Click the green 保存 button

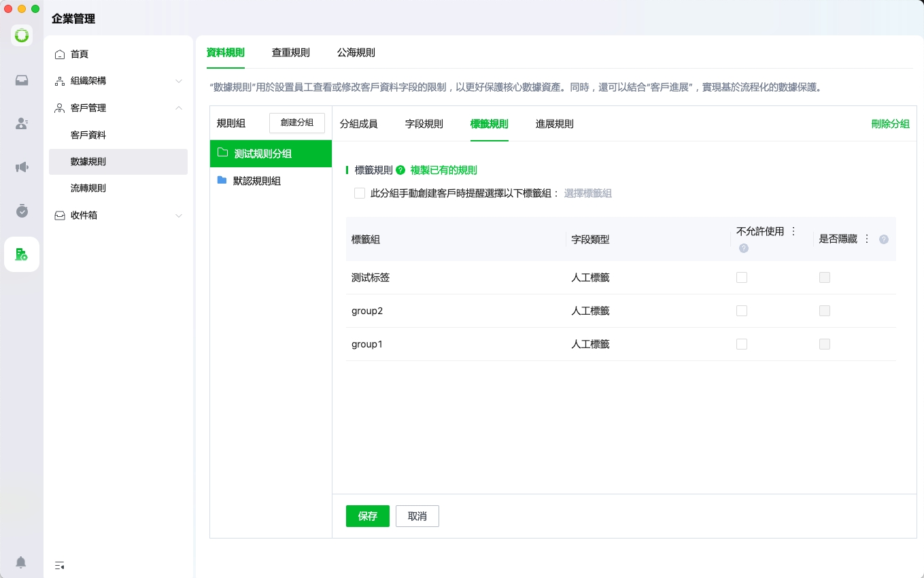coord(367,516)
